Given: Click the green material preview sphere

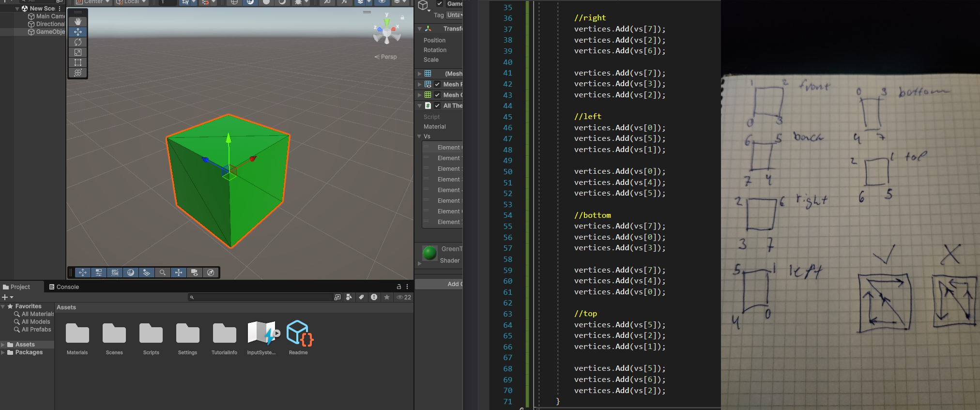Looking at the screenshot, I should click(429, 253).
